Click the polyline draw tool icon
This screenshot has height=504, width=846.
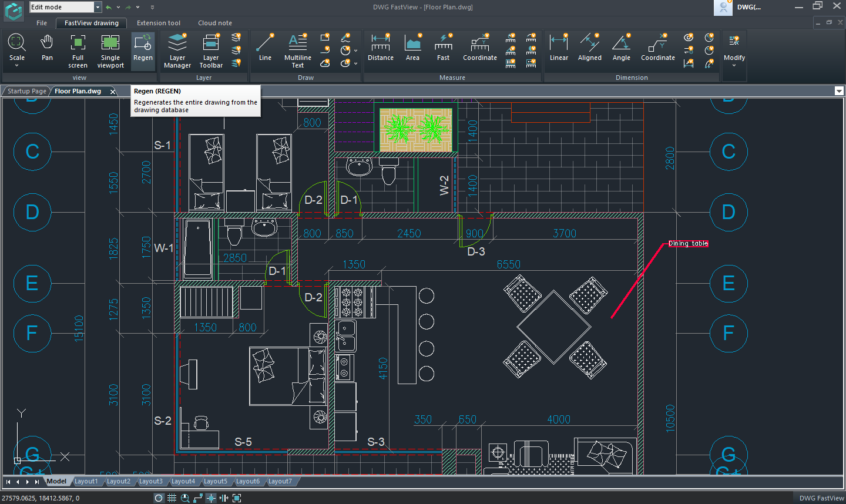coord(325,51)
